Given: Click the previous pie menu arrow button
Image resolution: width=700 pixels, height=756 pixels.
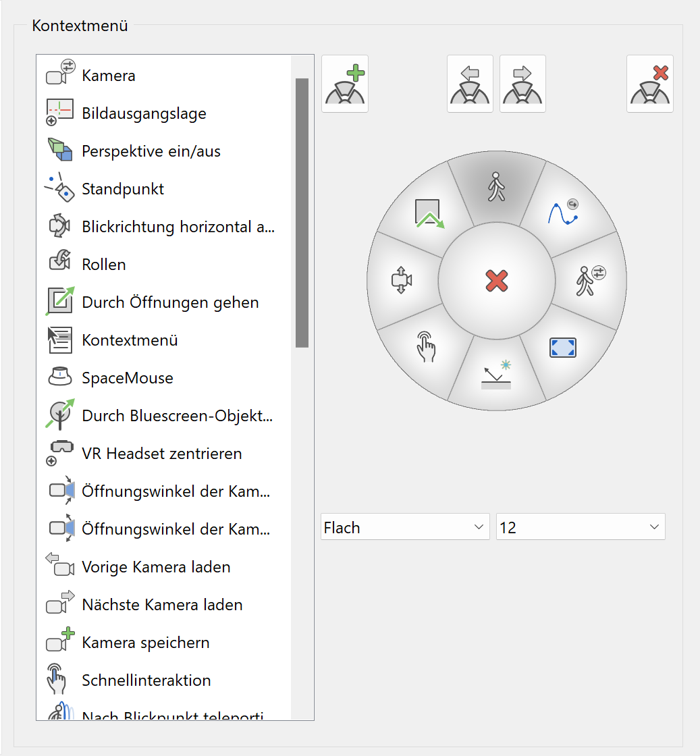Looking at the screenshot, I should 470,84.
